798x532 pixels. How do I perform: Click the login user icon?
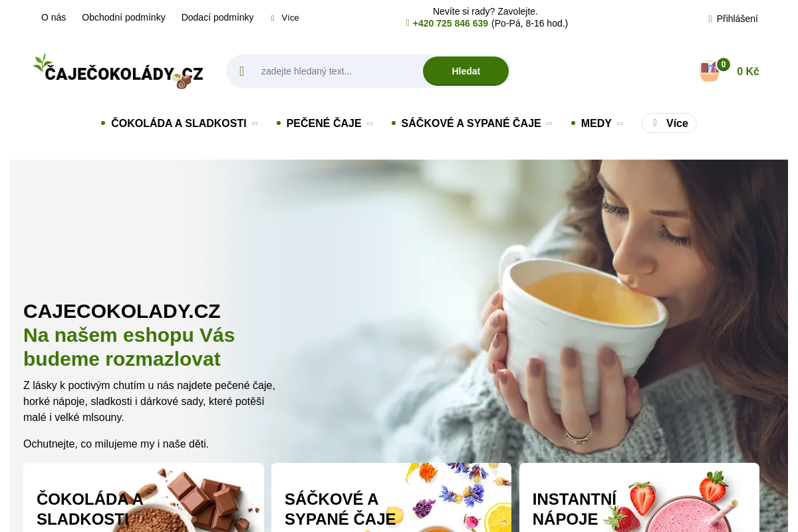click(710, 19)
